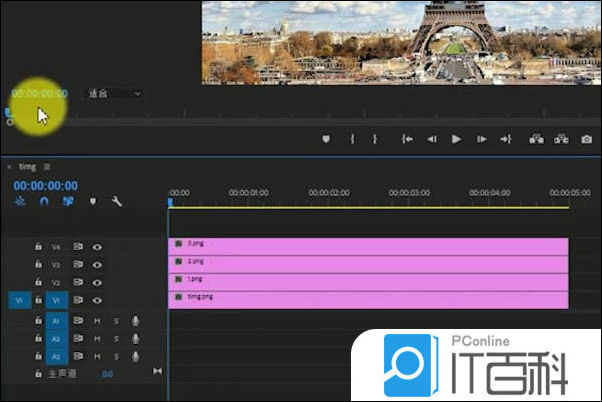Image resolution: width=602 pixels, height=402 pixels.
Task: Click the Lift button in monitor controls
Action: coord(536,139)
